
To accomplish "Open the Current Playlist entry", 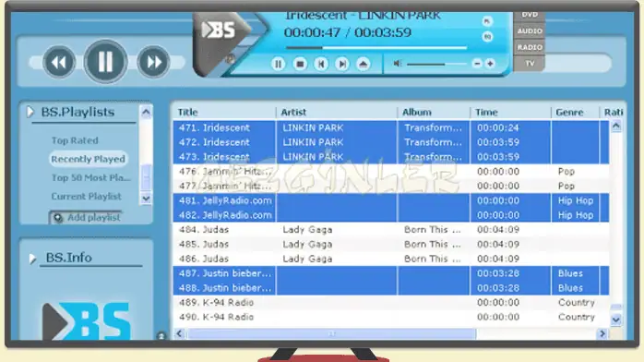I will click(x=86, y=197).
